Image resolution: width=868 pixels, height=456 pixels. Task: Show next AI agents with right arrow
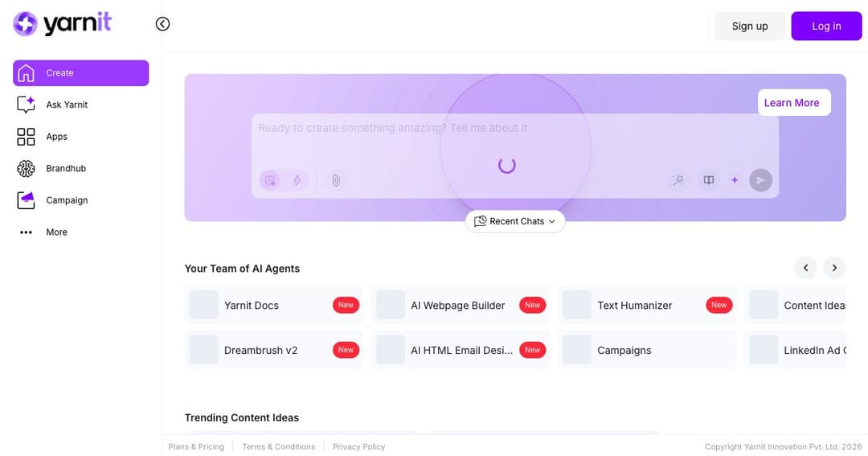(834, 268)
